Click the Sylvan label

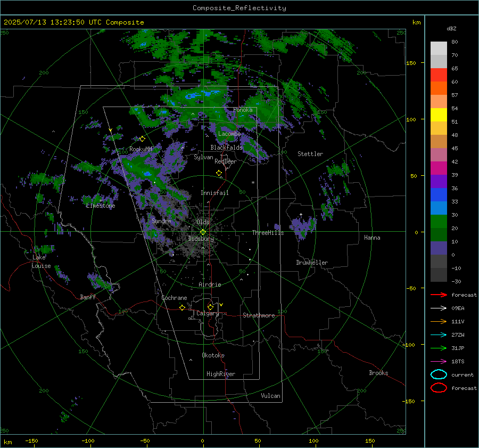click(x=203, y=157)
